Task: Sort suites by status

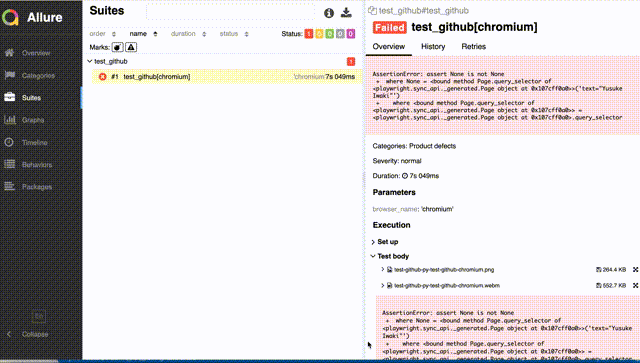Action: tap(234, 34)
